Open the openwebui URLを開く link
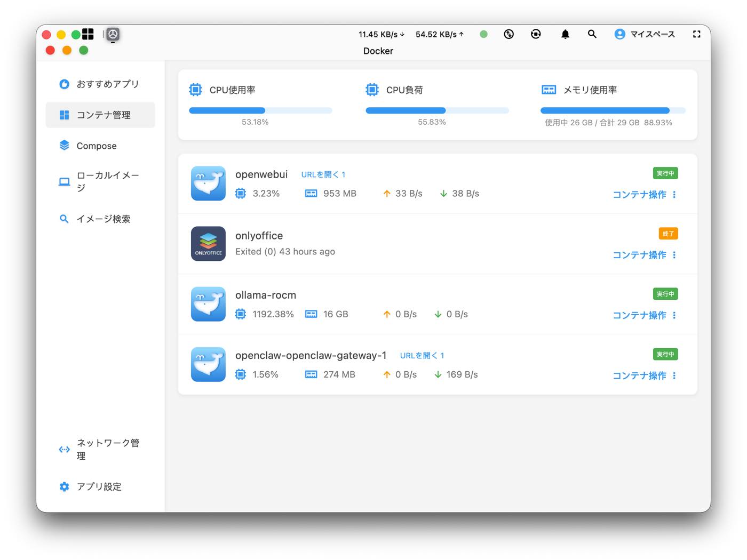The width and height of the screenshot is (747, 560). (323, 174)
